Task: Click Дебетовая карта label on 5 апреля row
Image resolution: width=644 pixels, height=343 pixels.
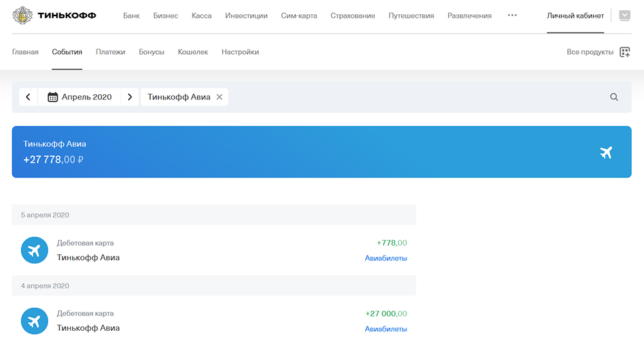Action: pyautogui.click(x=86, y=242)
